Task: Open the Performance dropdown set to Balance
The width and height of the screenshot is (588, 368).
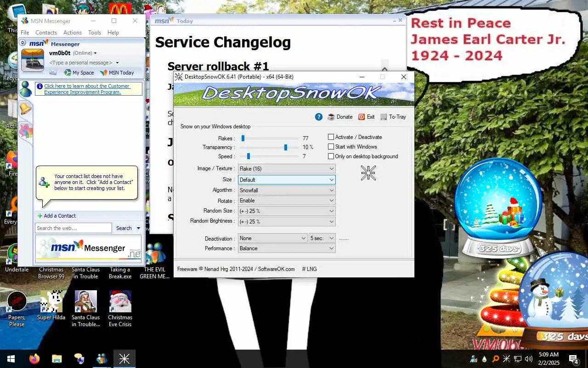Action: tap(287, 248)
